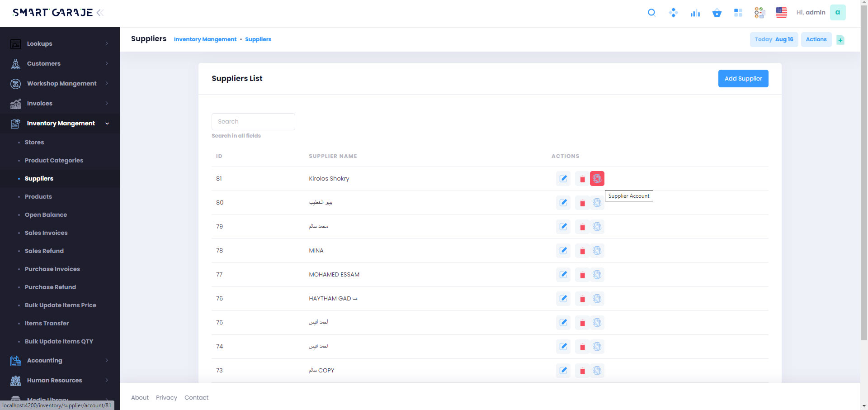
Task: Expand the Customers menu
Action: point(60,64)
